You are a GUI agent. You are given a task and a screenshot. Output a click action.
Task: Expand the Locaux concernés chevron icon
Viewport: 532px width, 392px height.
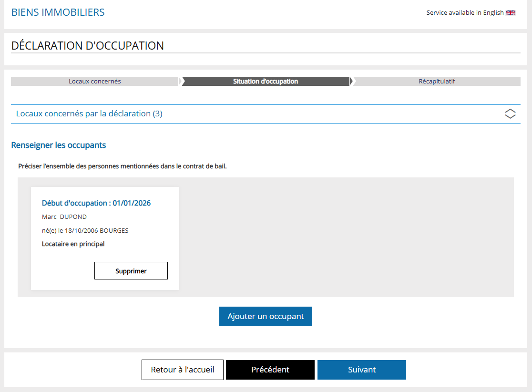pyautogui.click(x=510, y=113)
